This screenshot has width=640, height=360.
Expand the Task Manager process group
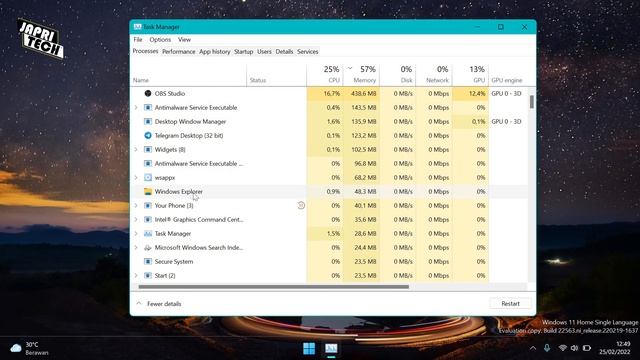coord(136,233)
